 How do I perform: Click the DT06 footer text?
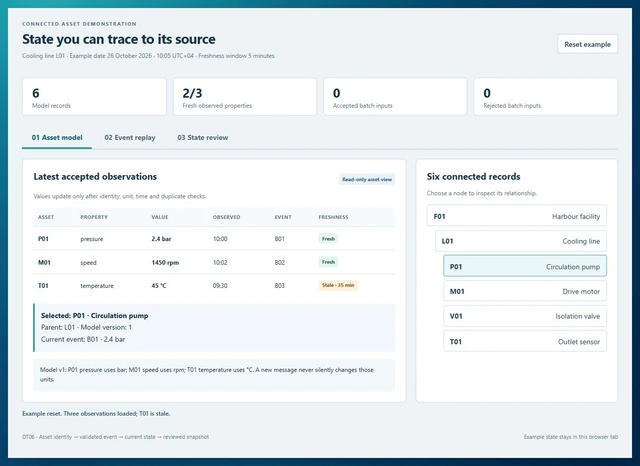[116, 437]
